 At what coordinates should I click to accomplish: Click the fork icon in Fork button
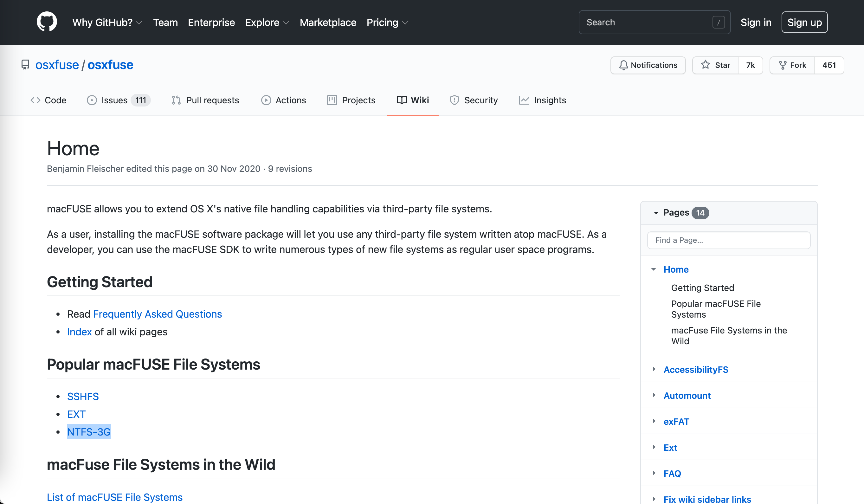783,65
